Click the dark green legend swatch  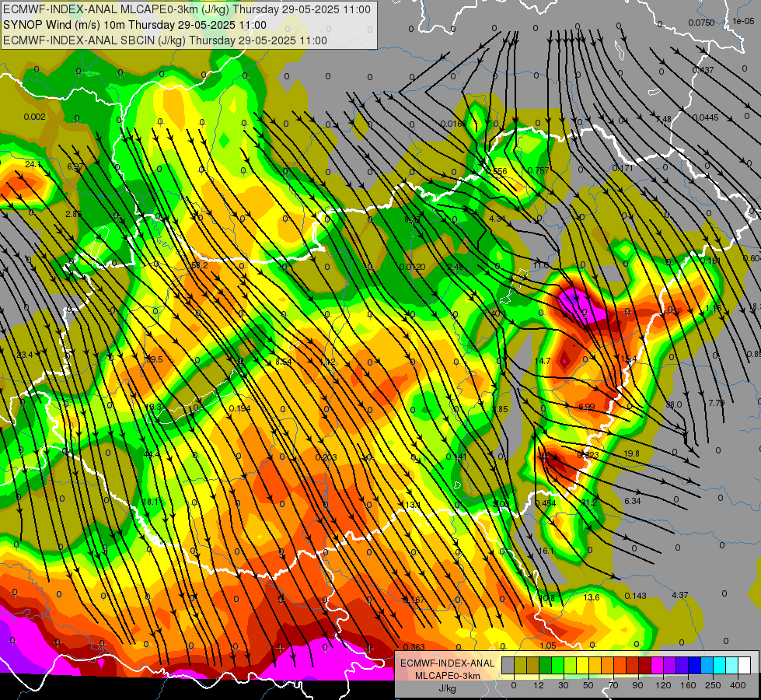(x=546, y=665)
